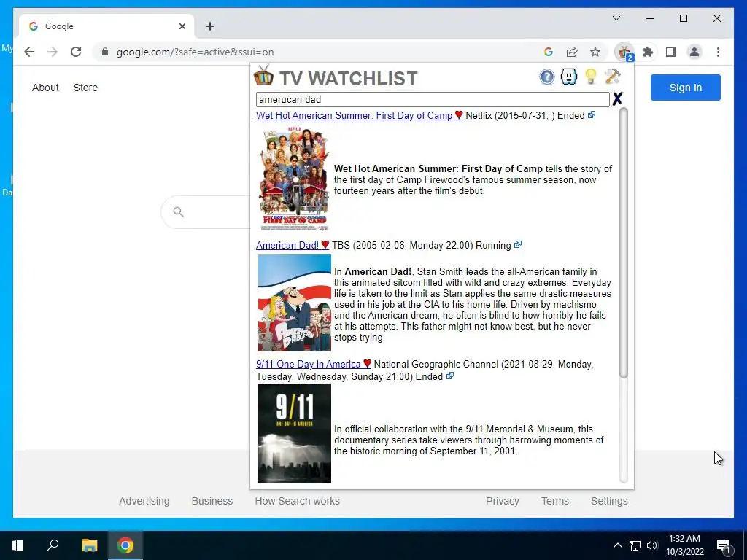
Task: Open Store link on Google page
Action: point(85,87)
